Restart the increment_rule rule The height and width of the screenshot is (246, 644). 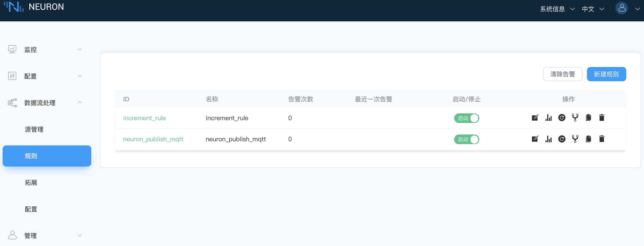tap(562, 118)
